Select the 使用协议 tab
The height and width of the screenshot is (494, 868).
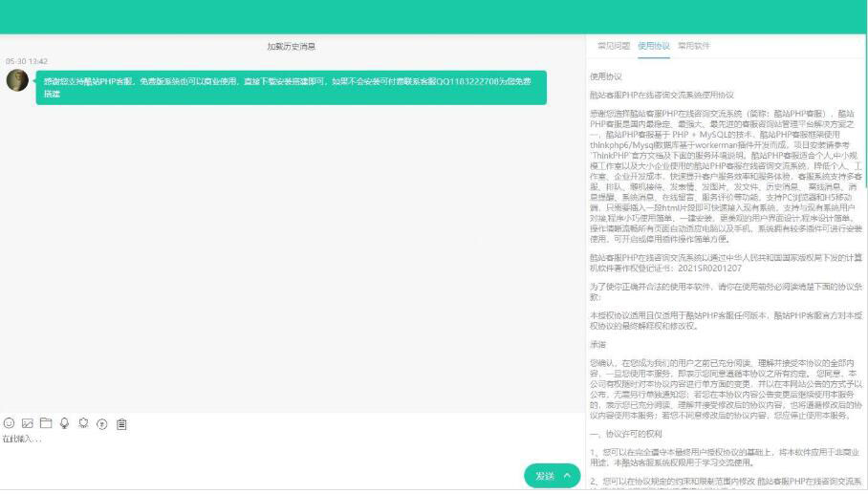[x=654, y=46]
